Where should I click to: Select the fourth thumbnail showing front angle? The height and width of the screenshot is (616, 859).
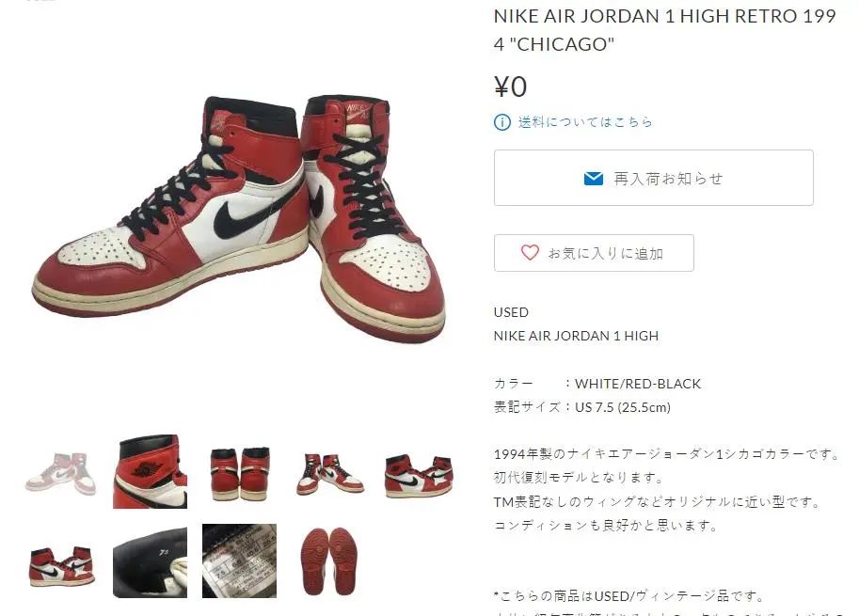point(328,472)
